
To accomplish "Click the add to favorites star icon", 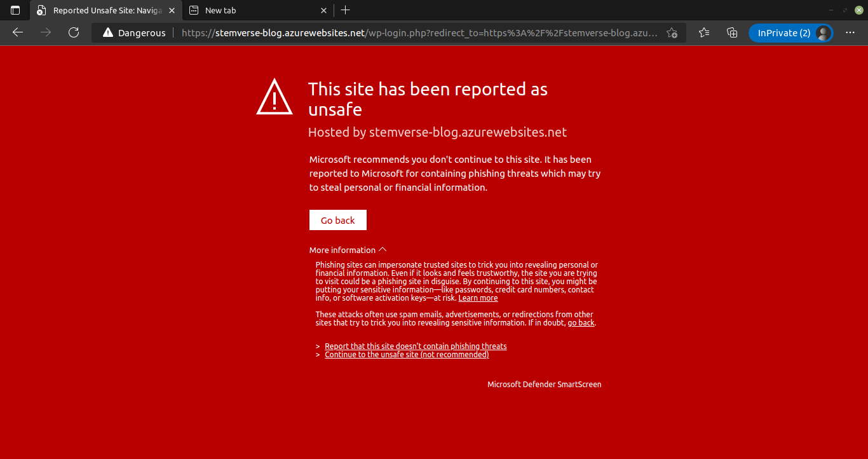I will [672, 32].
